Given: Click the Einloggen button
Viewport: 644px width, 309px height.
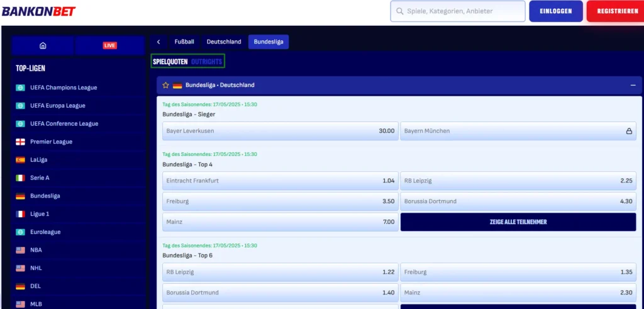Looking at the screenshot, I should [x=556, y=11].
